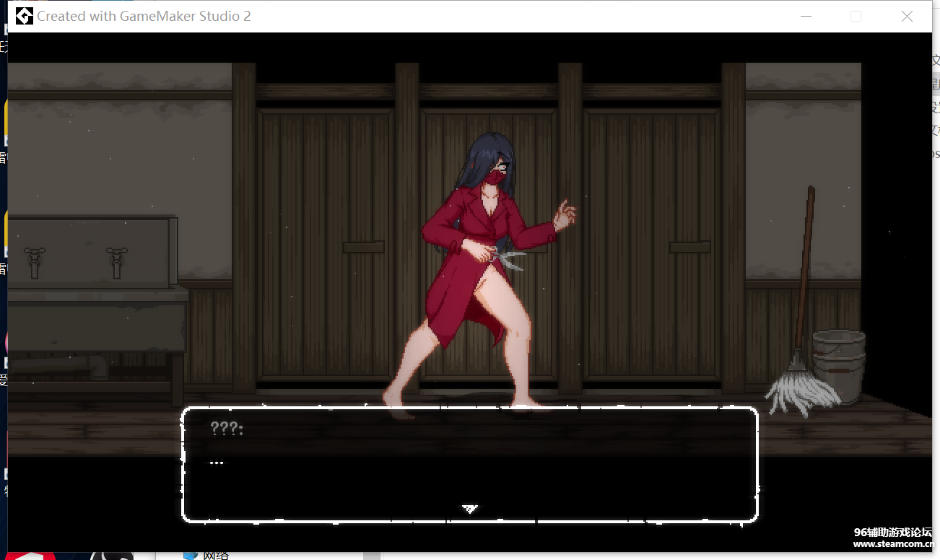Open the dialogue box showing ???: speaker

469,465
